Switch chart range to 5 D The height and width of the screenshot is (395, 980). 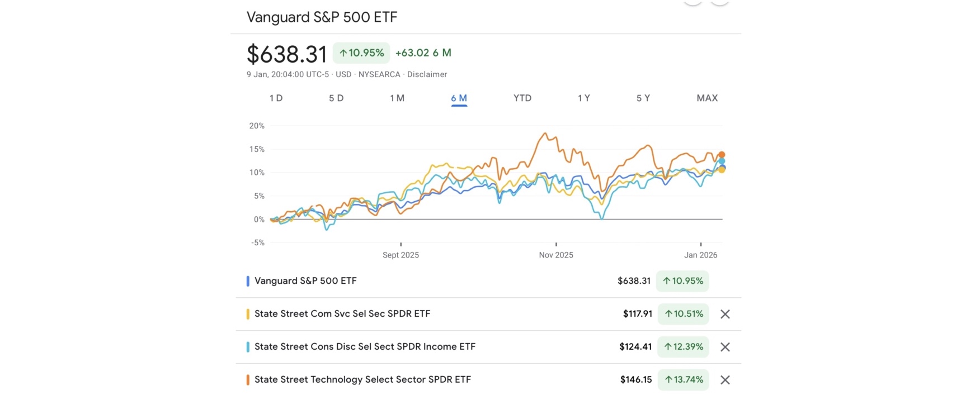tap(336, 98)
